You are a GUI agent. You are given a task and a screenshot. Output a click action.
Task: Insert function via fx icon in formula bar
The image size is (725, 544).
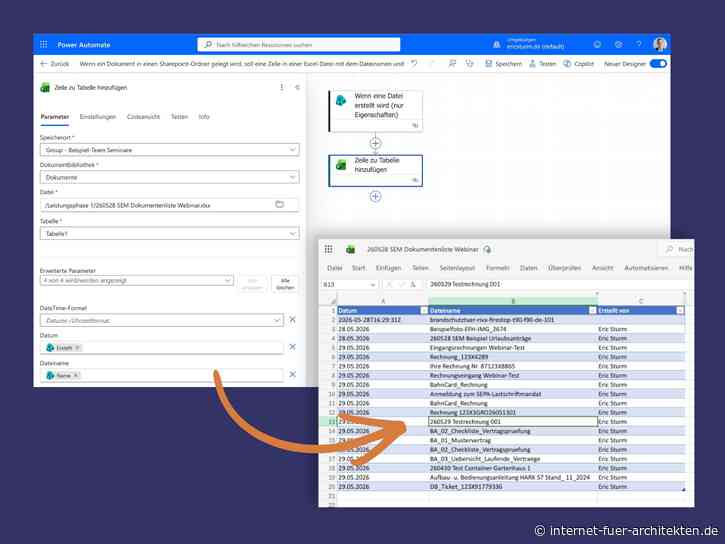pyautogui.click(x=413, y=284)
